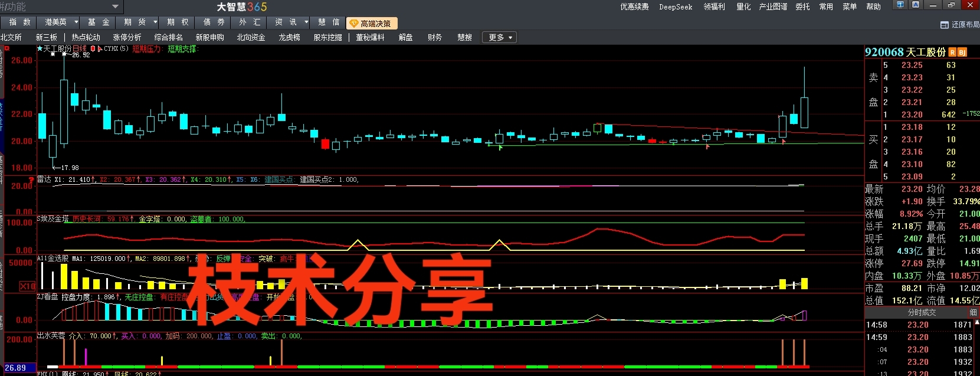
Task: Open the 常用 menu
Action: pos(826,6)
